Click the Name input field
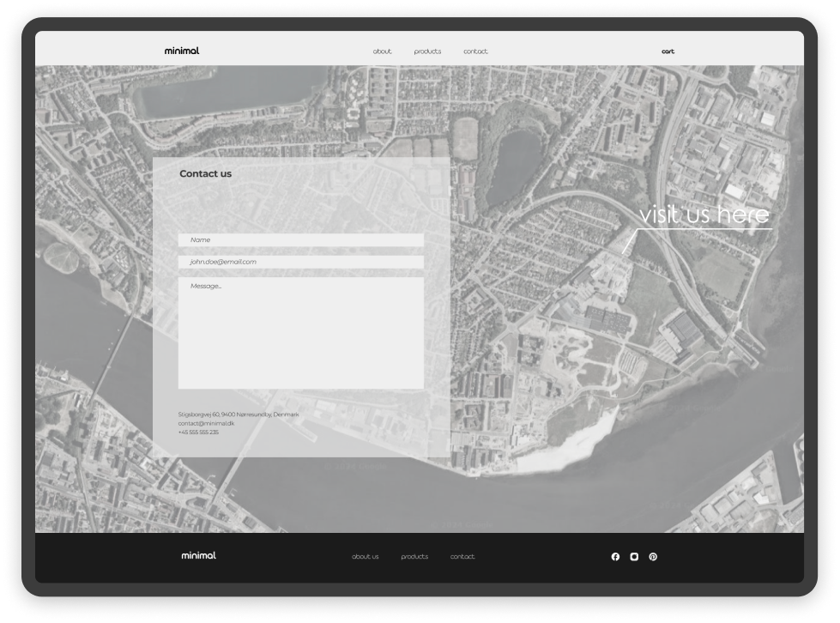 [300, 239]
